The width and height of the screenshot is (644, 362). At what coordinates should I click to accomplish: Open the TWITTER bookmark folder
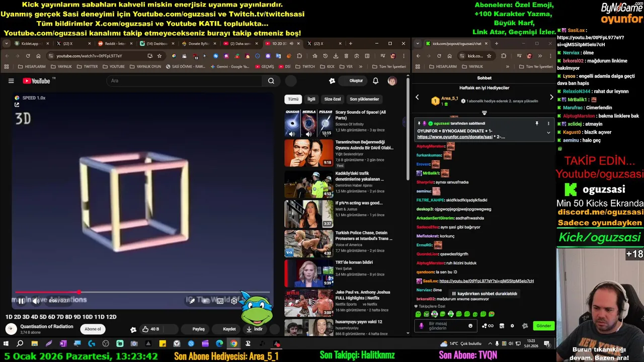88,66
